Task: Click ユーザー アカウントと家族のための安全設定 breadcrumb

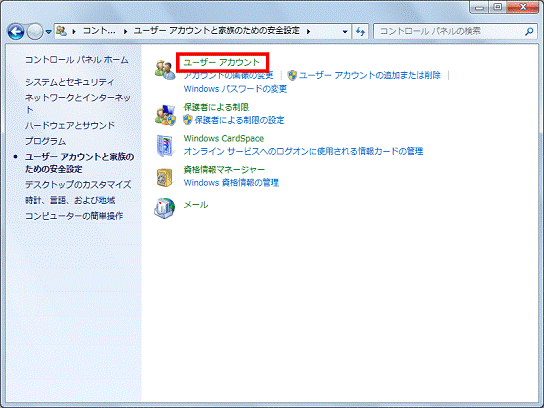Action: tap(217, 31)
